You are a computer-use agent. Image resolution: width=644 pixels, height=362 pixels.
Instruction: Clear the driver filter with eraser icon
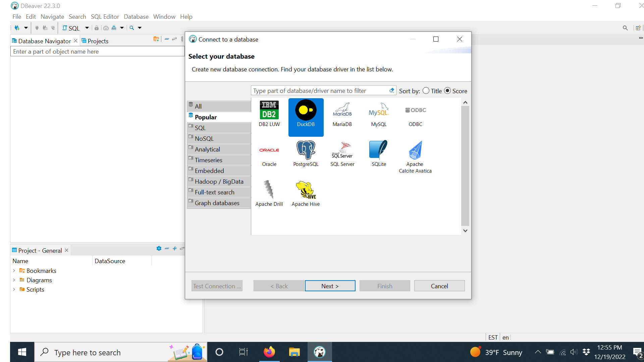392,90
